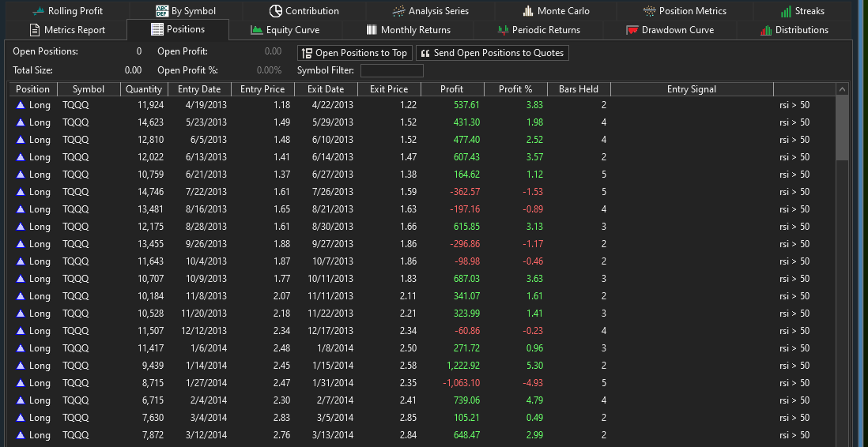Click the By Symbol ABC icon
868x447 pixels.
coord(162,11)
